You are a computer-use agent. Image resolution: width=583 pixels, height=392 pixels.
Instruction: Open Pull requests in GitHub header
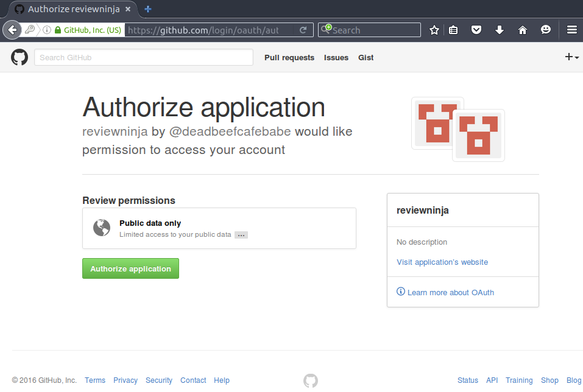(289, 58)
